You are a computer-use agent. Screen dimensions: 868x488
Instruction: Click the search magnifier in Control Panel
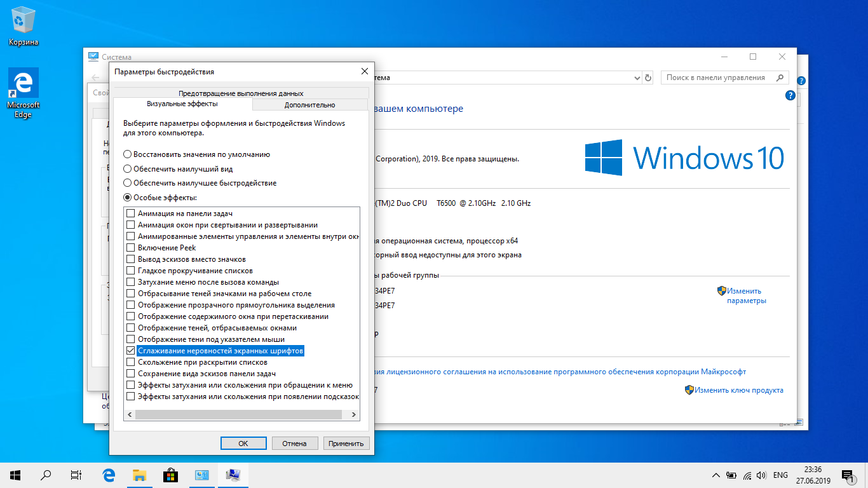(x=780, y=78)
